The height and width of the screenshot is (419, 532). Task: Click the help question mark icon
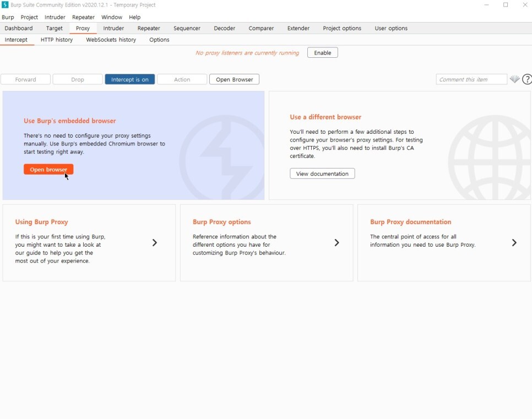pyautogui.click(x=527, y=79)
